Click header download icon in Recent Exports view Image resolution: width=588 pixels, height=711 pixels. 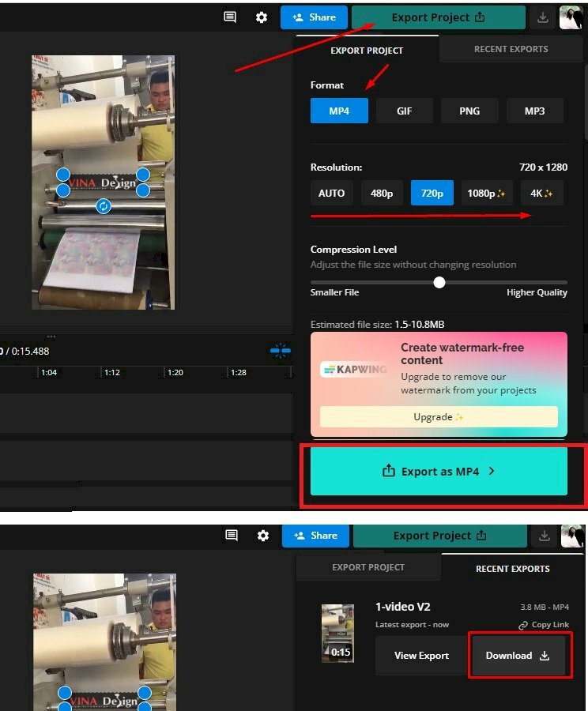[544, 536]
